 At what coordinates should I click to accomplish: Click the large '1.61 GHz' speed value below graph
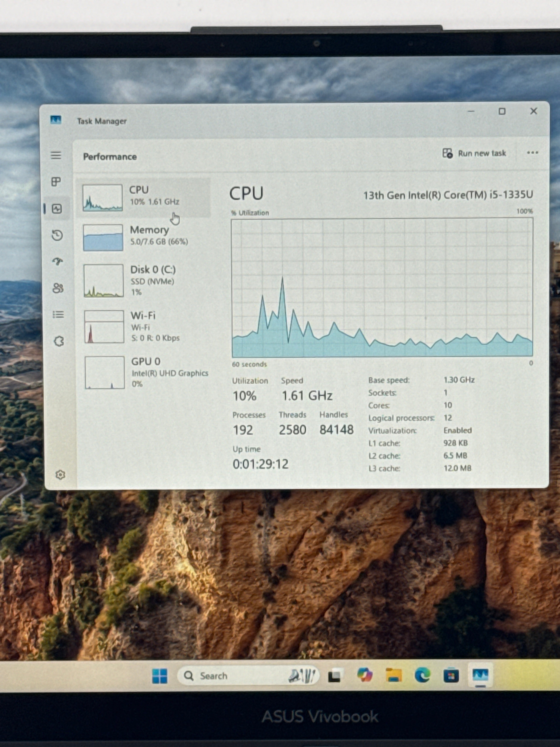[x=307, y=395]
